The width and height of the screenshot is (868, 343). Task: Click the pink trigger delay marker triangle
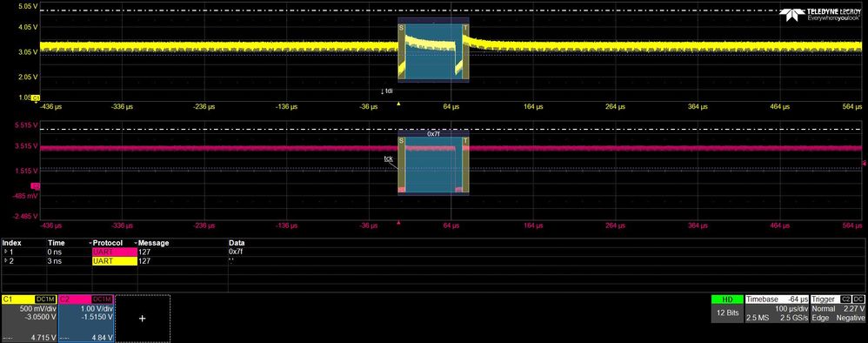[x=398, y=223]
